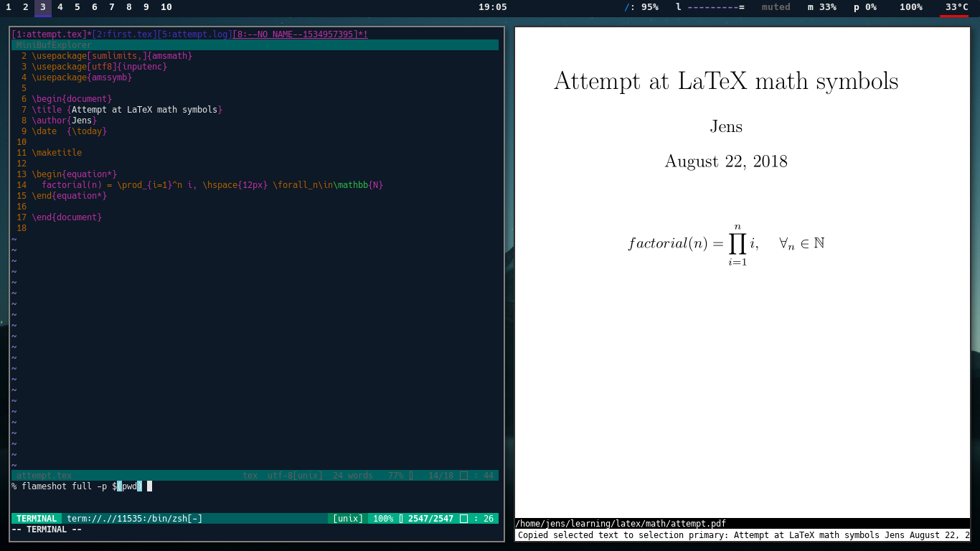Click the PDF file path in viewer status bar
The image size is (980, 551).
coord(621,524)
